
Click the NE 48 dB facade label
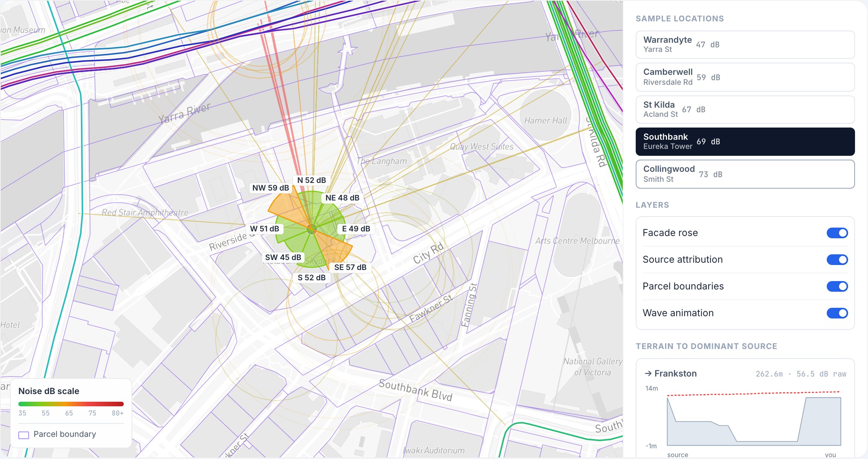click(x=342, y=198)
